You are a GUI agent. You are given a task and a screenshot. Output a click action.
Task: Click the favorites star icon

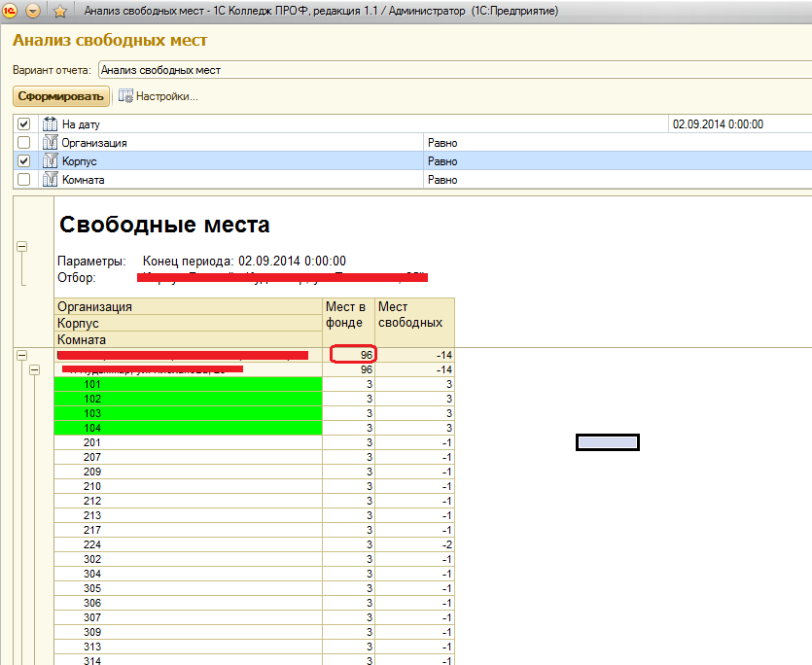(x=59, y=11)
